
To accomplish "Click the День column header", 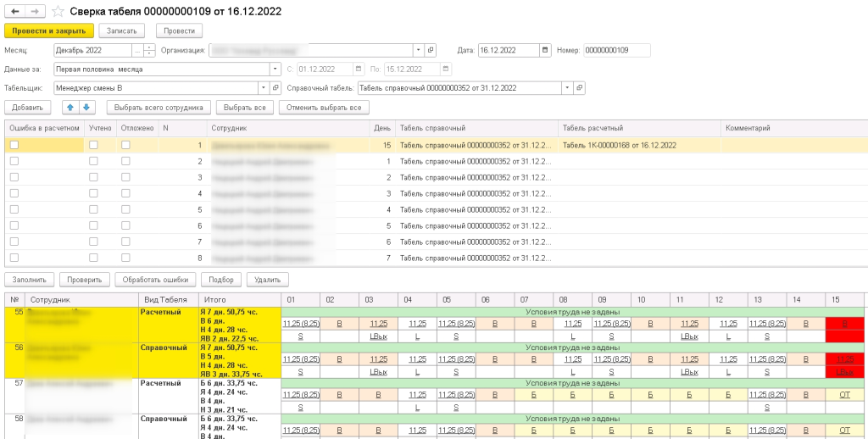I will coord(382,128).
